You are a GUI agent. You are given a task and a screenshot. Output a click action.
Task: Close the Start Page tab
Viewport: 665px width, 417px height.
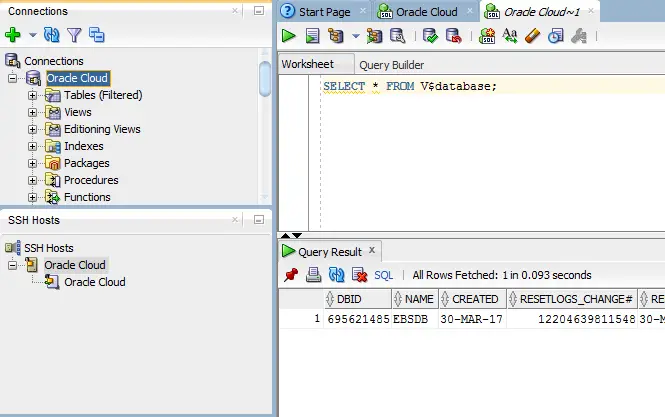(x=363, y=11)
